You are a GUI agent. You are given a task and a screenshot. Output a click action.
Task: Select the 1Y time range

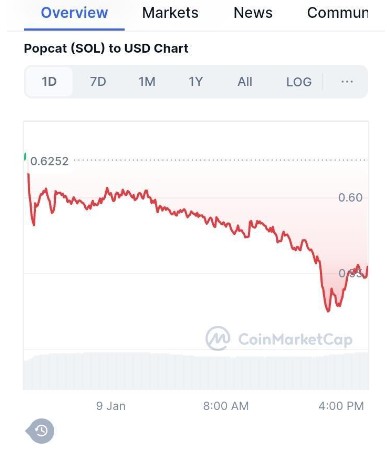[196, 82]
